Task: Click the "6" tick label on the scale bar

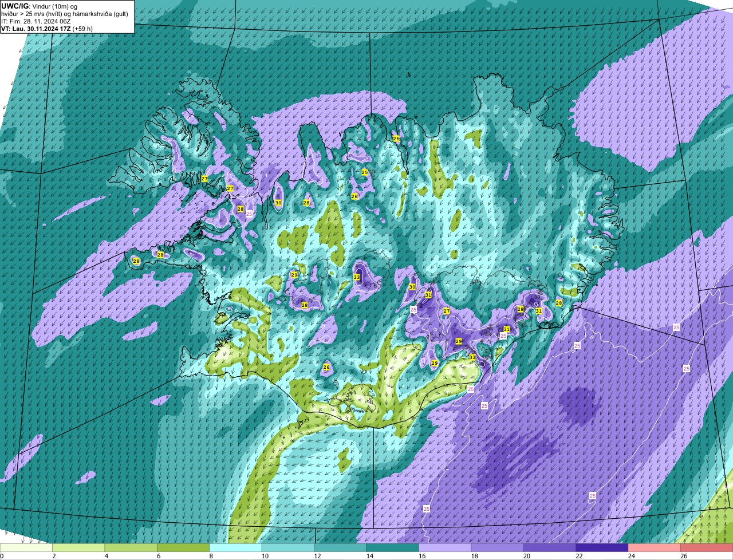Action: tap(158, 556)
